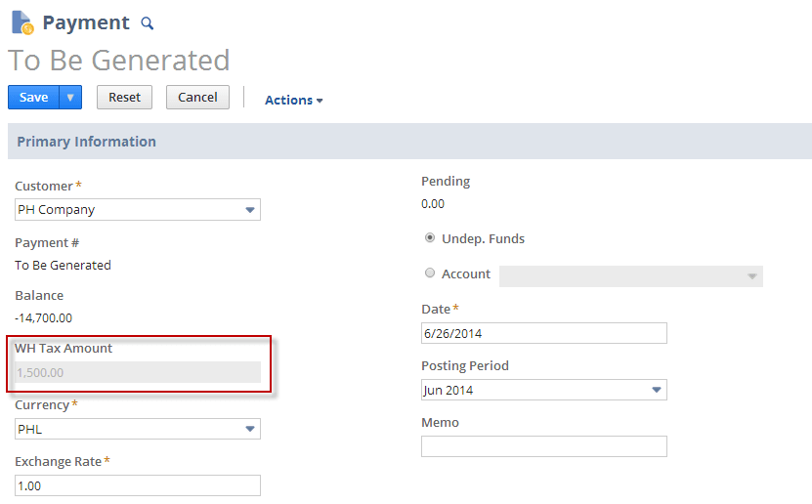
Task: Open the Actions menu
Action: (293, 100)
